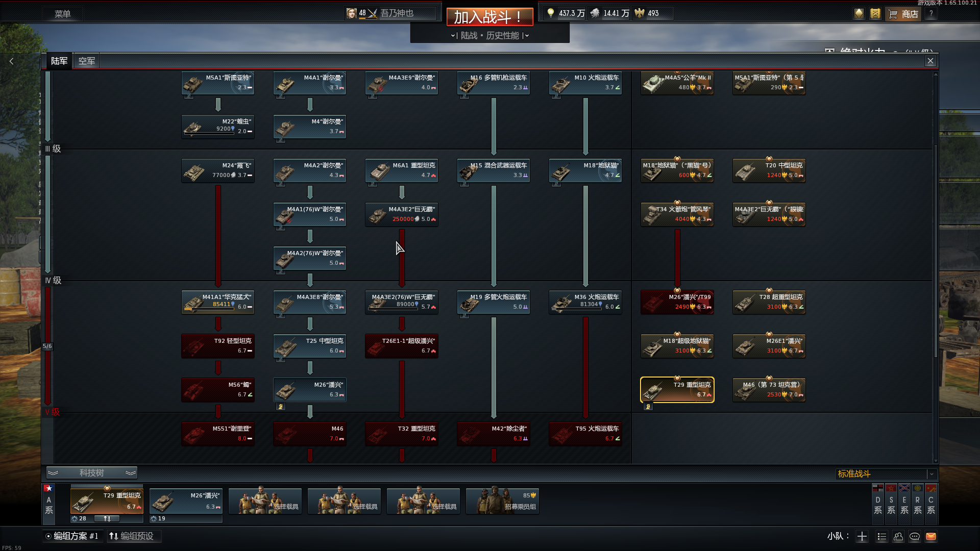This screenshot has height=551, width=980.
Task: Click research points lightbulb icon
Action: click(x=551, y=13)
